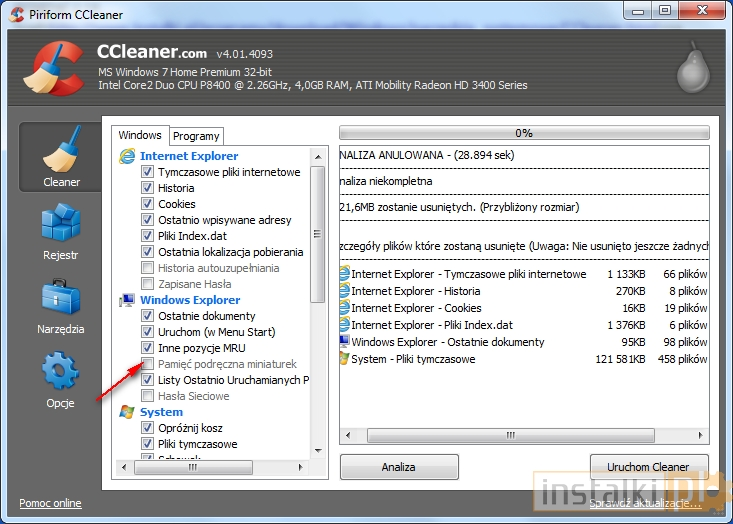The image size is (733, 524).
Task: Click the Internet Explorer category icon
Action: (x=127, y=156)
